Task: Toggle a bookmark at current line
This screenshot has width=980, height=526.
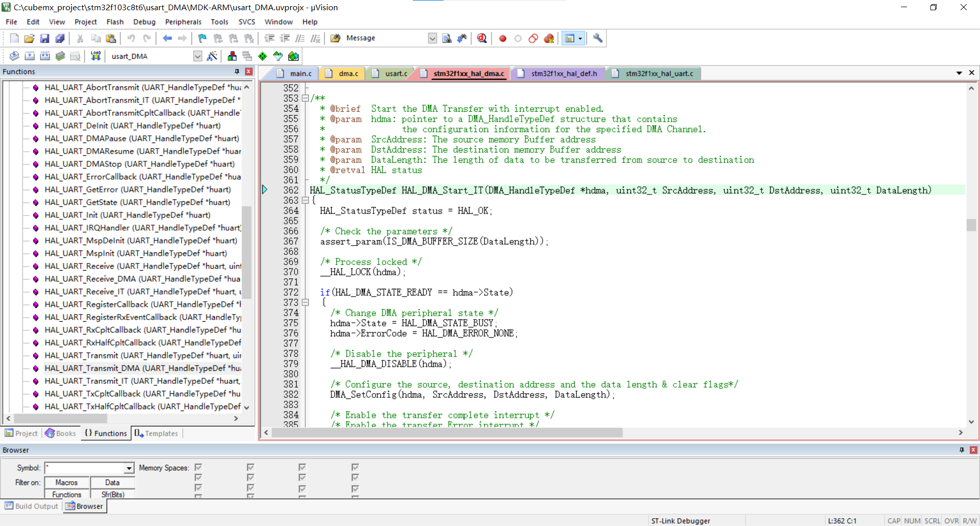Action: [202, 38]
